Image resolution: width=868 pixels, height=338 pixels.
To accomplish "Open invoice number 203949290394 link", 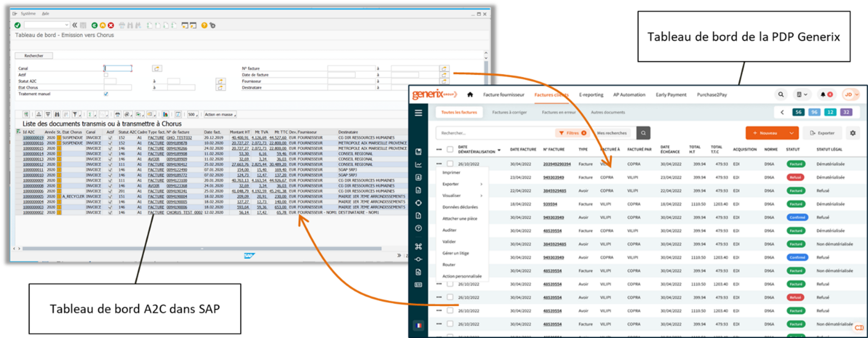I will pyautogui.click(x=556, y=164).
